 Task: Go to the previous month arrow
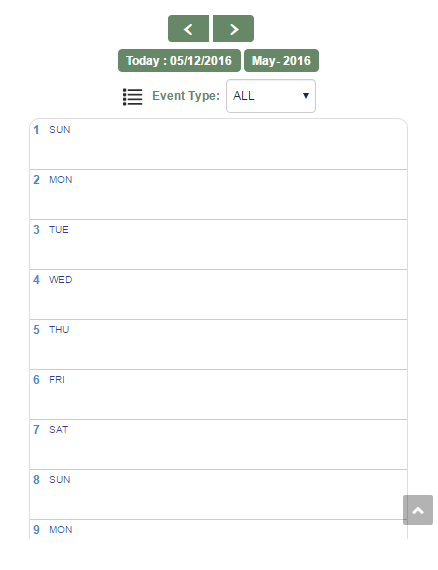188,29
